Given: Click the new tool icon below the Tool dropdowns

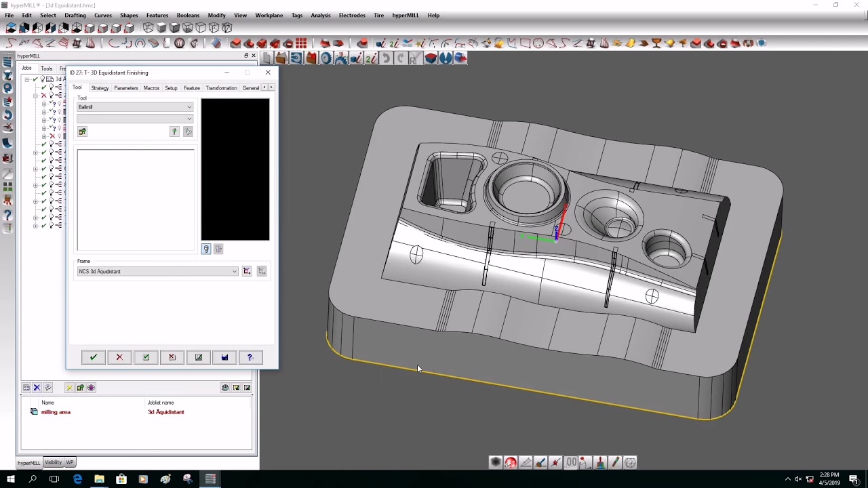Looking at the screenshot, I should (x=83, y=131).
